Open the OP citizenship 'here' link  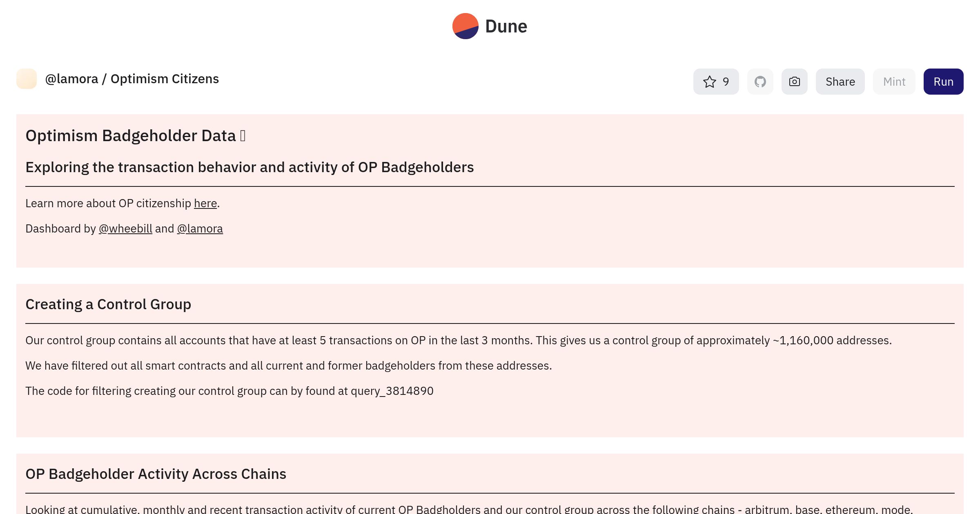[x=205, y=203]
